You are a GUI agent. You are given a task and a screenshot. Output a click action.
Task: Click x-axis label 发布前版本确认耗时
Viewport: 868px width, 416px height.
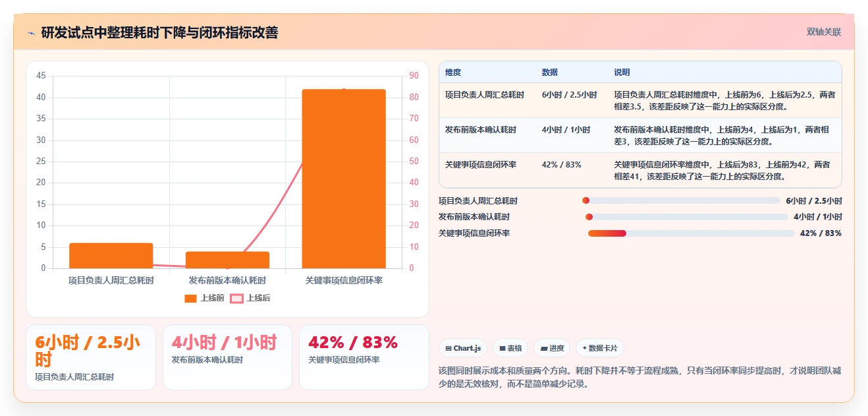(227, 280)
